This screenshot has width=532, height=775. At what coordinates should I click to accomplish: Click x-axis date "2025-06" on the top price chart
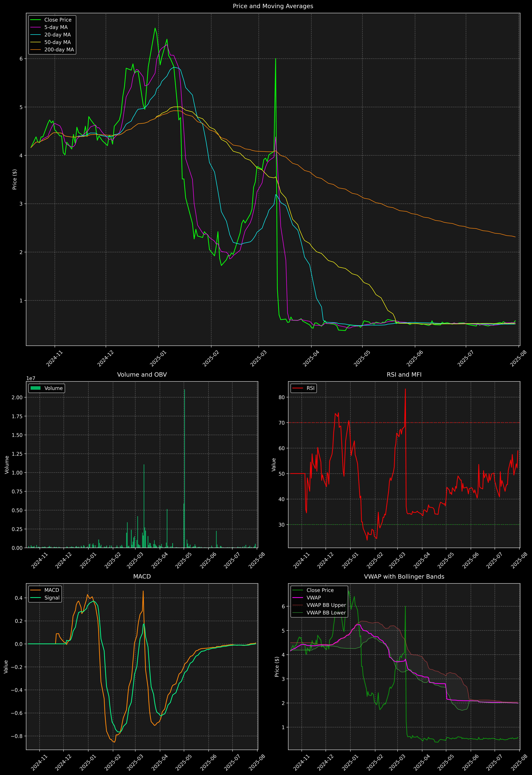(414, 358)
